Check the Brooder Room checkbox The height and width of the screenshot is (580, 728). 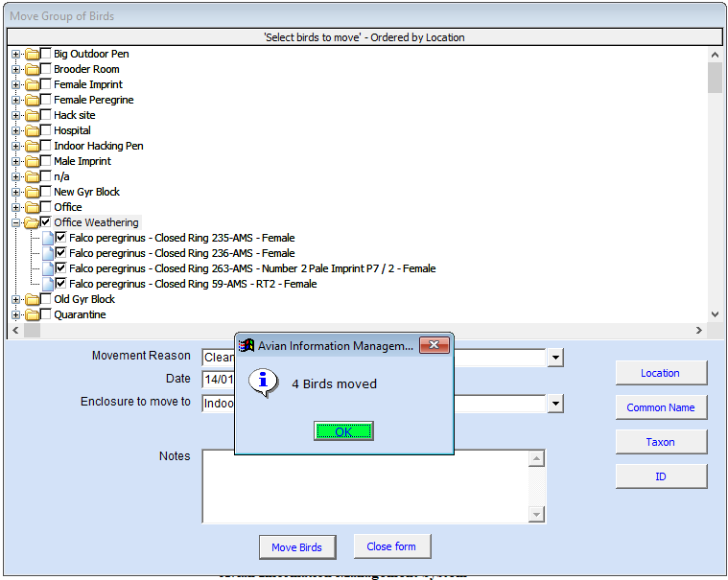(x=45, y=69)
